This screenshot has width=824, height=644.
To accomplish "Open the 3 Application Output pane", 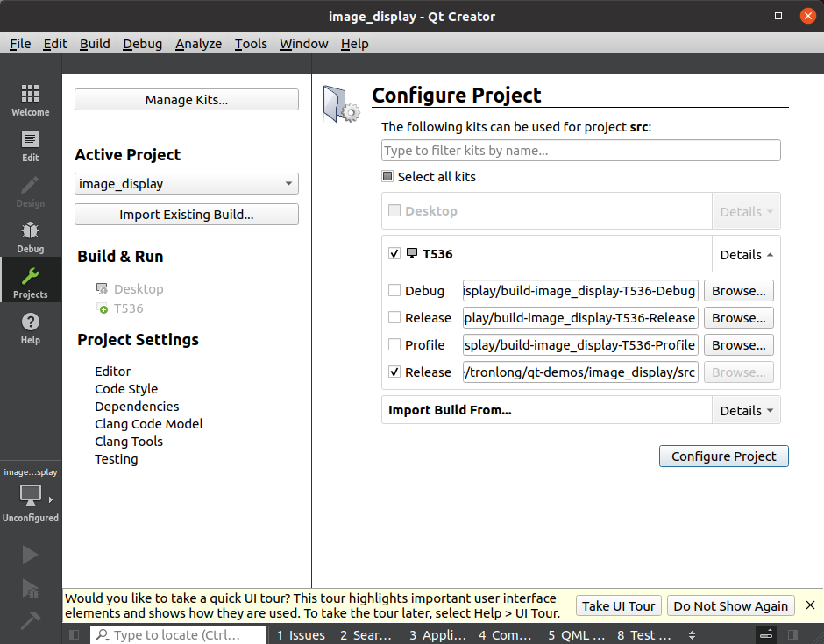I will 437,635.
